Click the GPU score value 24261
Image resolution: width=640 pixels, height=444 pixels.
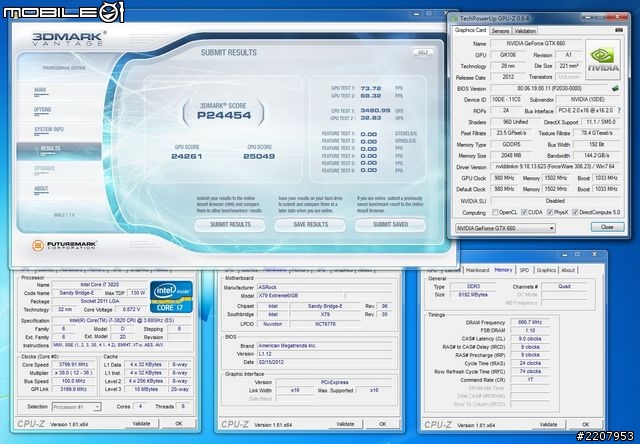coord(187,156)
